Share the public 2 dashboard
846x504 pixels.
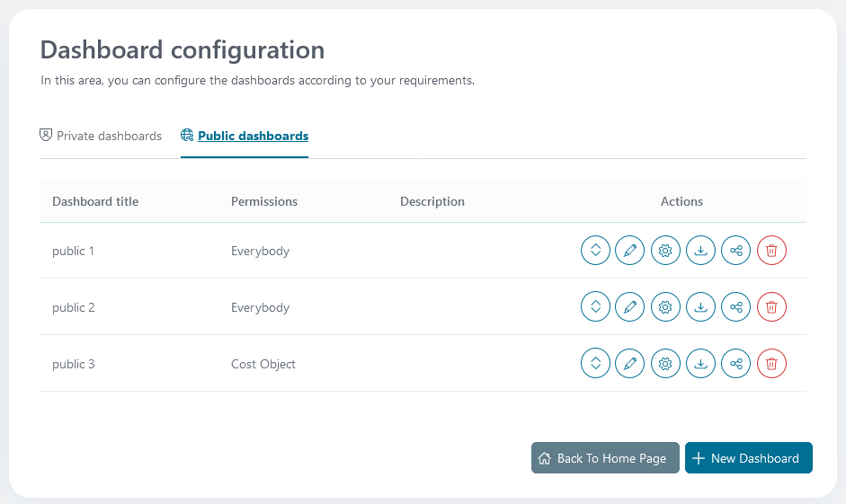tap(736, 307)
